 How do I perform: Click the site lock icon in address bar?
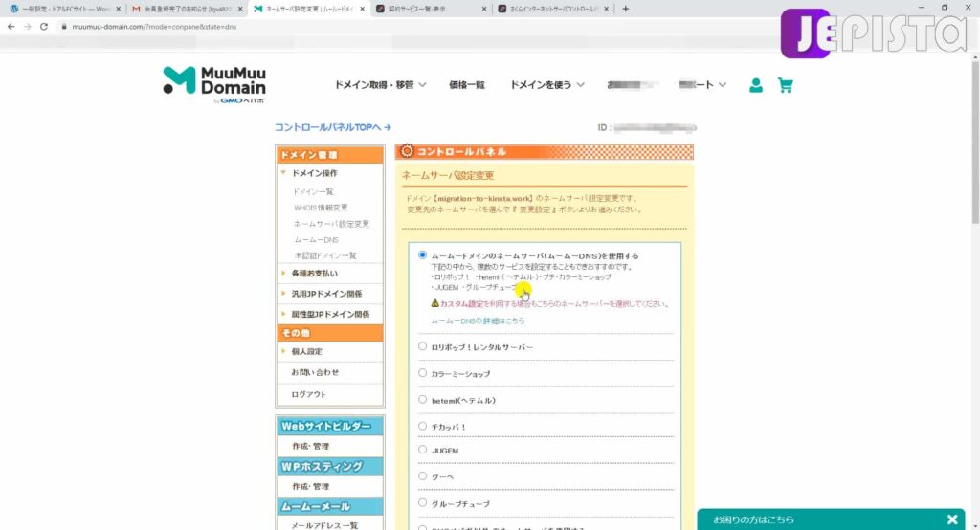tap(64, 27)
